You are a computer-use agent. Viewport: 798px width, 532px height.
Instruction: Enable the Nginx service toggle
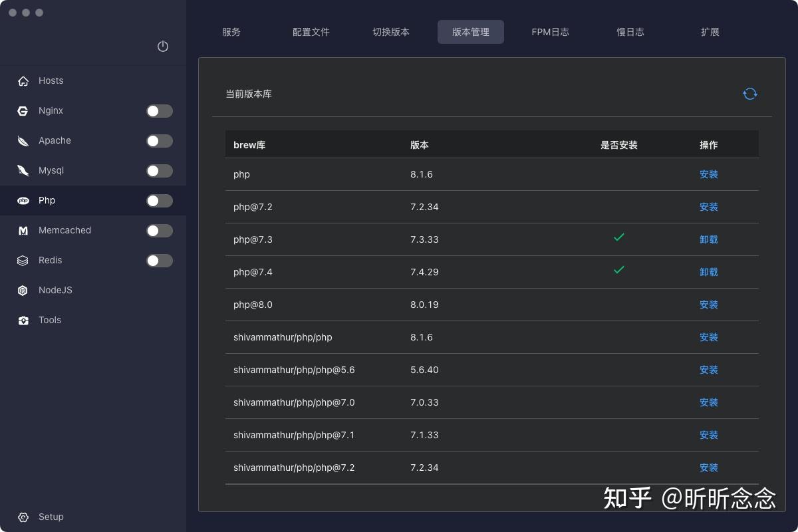160,110
